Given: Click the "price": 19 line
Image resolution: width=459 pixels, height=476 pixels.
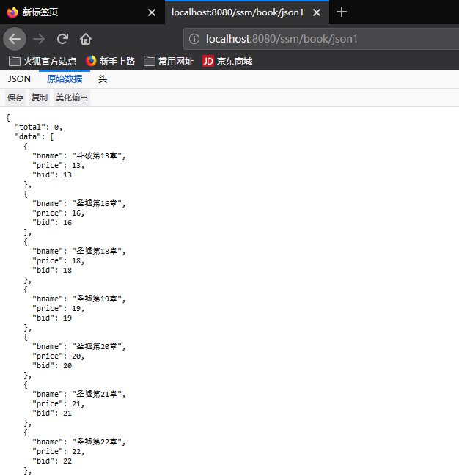Looking at the screenshot, I should 58,309.
